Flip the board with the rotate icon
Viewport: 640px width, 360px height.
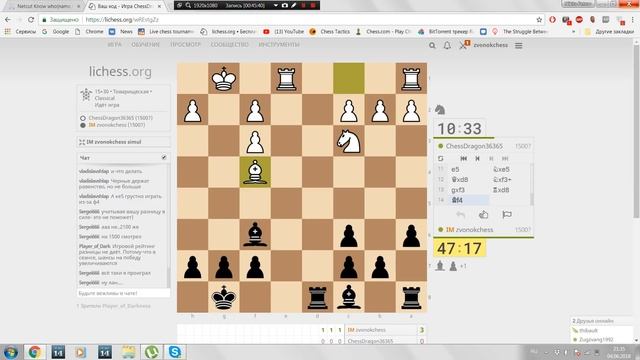pos(440,158)
